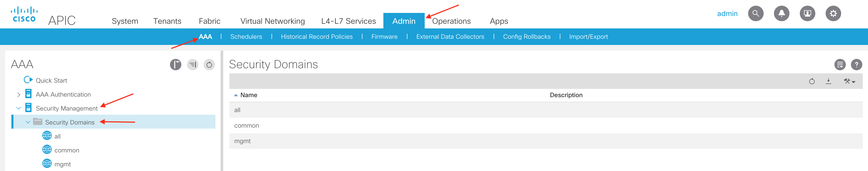Image resolution: width=868 pixels, height=171 pixels.
Task: Download the Security Domains table
Action: pyautogui.click(x=828, y=81)
